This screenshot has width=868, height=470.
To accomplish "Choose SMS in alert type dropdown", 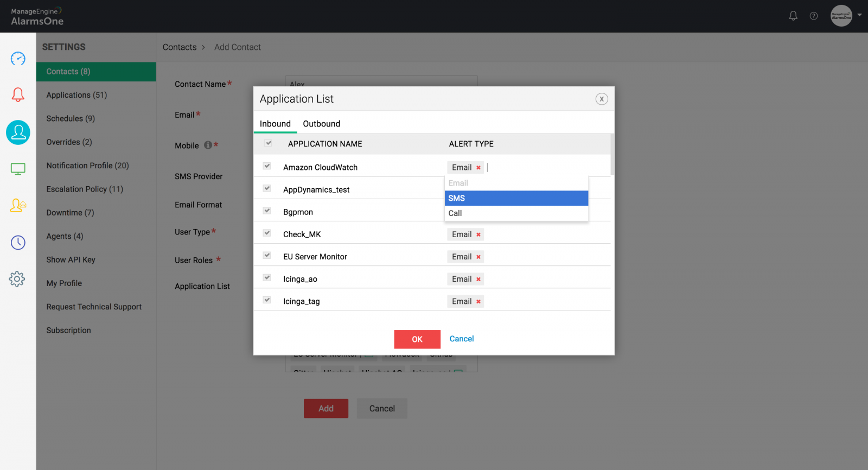I will pos(516,198).
